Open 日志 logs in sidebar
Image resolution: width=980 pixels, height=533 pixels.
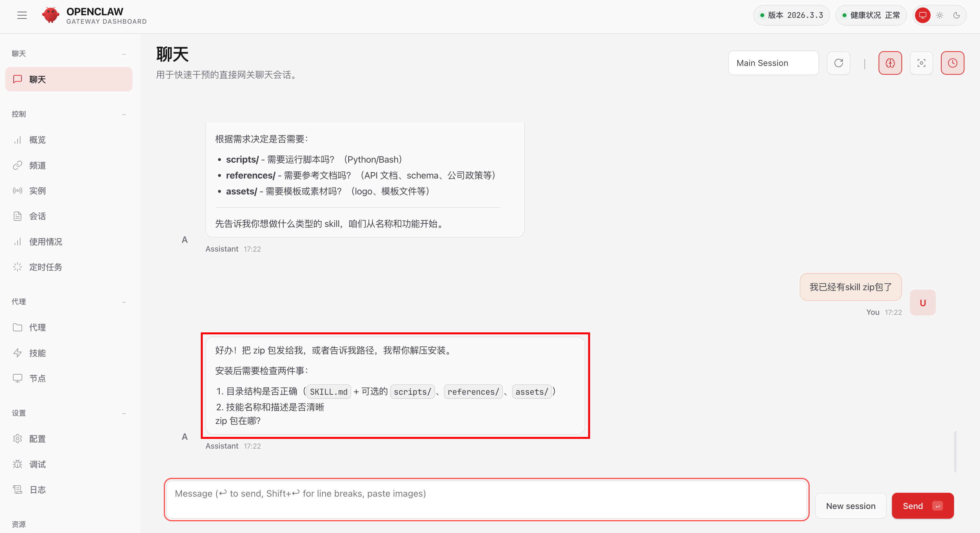point(37,490)
